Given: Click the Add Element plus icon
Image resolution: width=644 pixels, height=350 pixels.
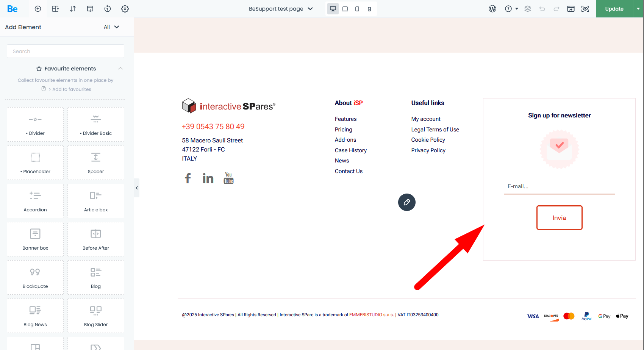Looking at the screenshot, I should pos(38,9).
